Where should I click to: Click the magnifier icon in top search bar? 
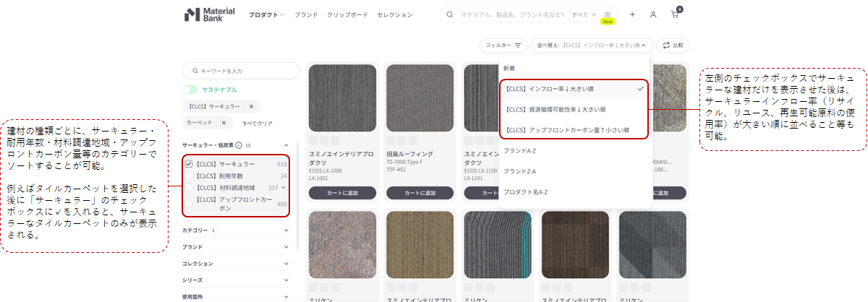[x=450, y=14]
